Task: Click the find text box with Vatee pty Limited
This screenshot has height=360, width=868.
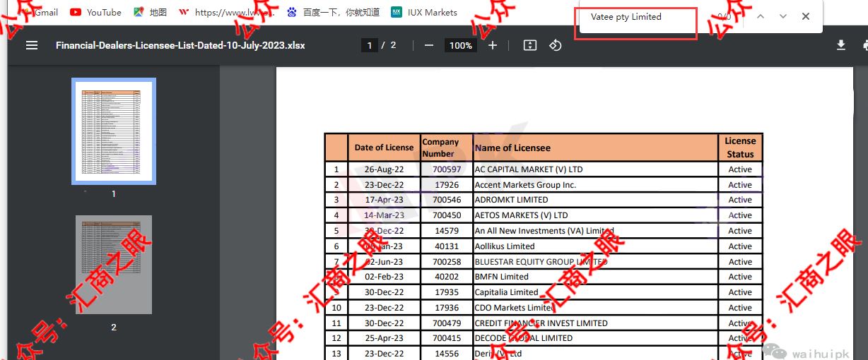Action: coord(635,17)
